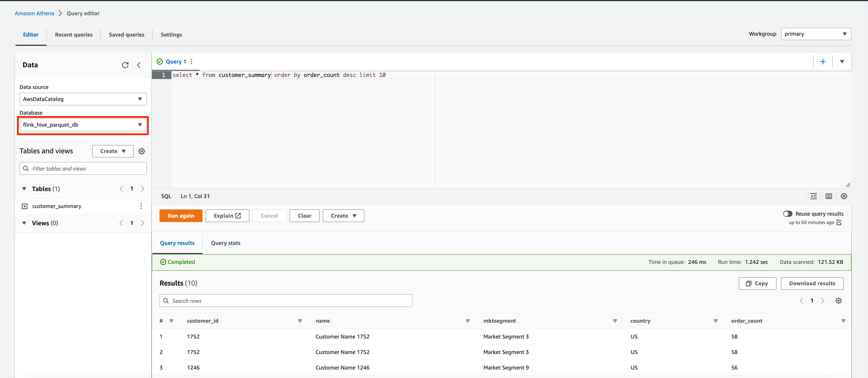Click the keyboard shortcuts icon
Viewport: 868px width, 378px height.
point(828,196)
